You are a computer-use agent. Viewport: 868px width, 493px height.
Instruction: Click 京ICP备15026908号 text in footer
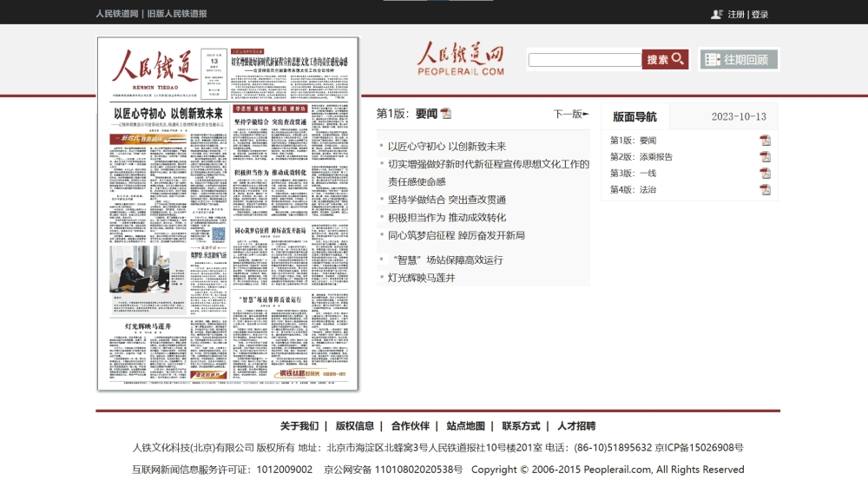point(699,448)
